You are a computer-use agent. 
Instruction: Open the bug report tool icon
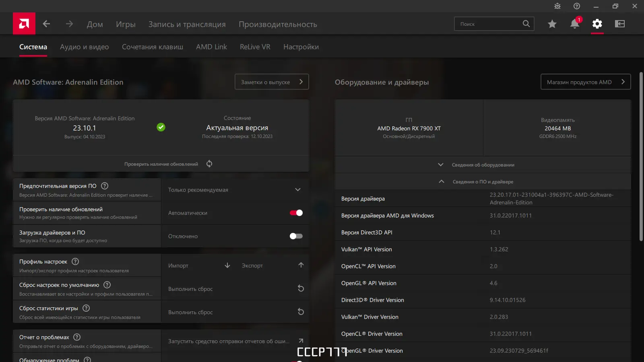(557, 6)
